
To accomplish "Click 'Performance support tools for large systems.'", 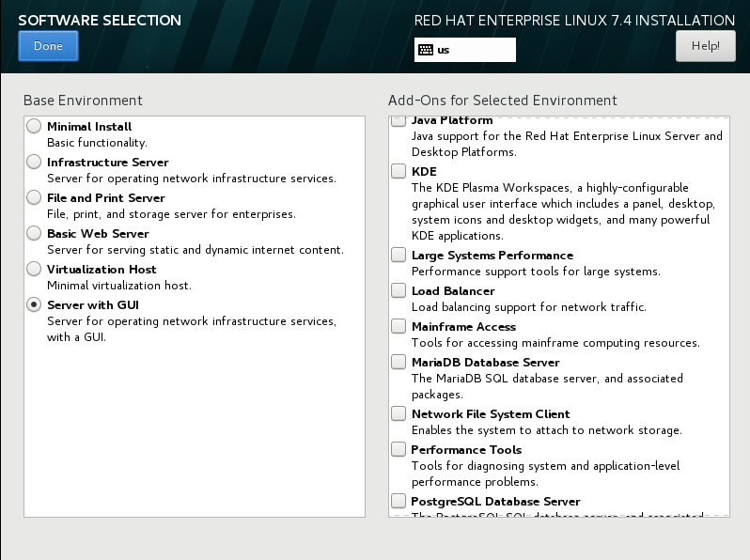I will (x=537, y=272).
